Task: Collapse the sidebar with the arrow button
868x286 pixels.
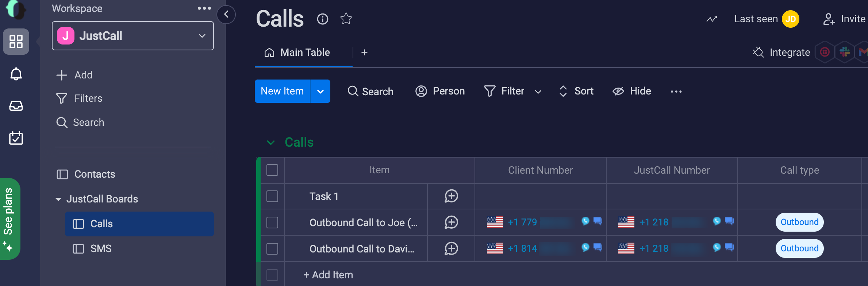Action: 226,15
